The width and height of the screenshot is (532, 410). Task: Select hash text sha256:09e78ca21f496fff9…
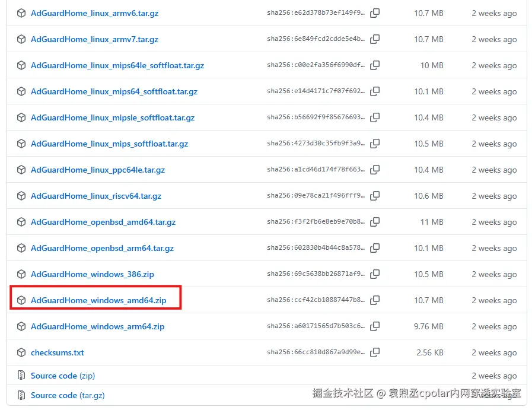pyautogui.click(x=316, y=196)
